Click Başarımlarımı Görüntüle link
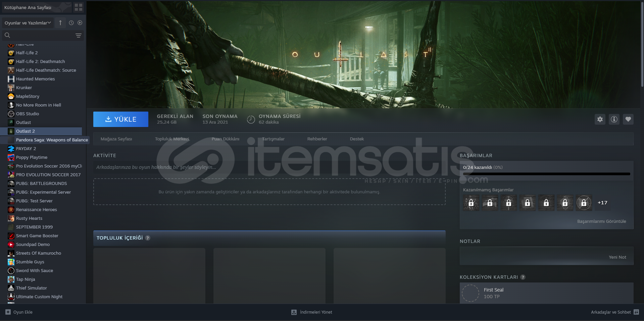Image resolution: width=644 pixels, height=321 pixels. point(601,221)
